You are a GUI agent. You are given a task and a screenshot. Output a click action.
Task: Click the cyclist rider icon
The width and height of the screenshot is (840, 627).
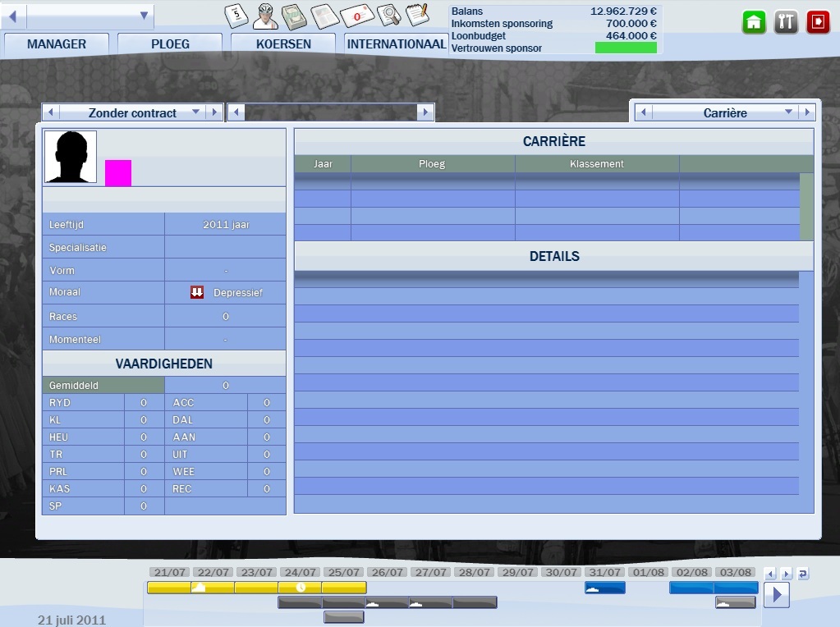click(266, 16)
